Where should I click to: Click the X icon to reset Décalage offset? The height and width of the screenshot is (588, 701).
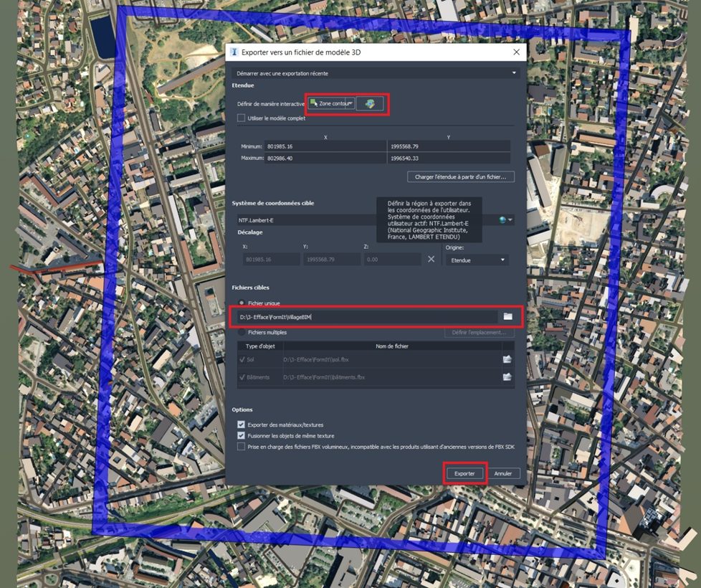[x=431, y=260]
